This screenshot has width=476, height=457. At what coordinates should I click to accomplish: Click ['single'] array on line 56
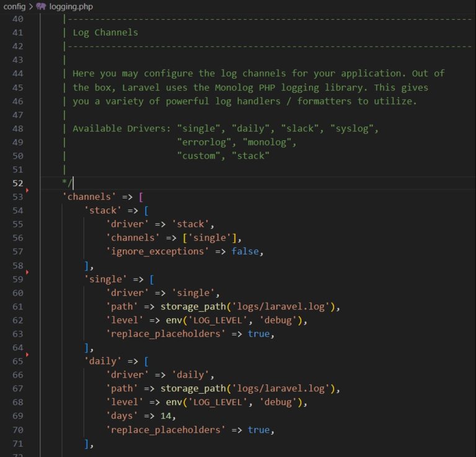(209, 237)
